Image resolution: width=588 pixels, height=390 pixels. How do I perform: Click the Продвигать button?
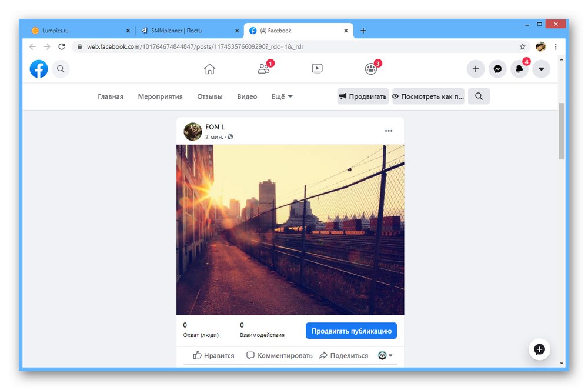pyautogui.click(x=363, y=96)
